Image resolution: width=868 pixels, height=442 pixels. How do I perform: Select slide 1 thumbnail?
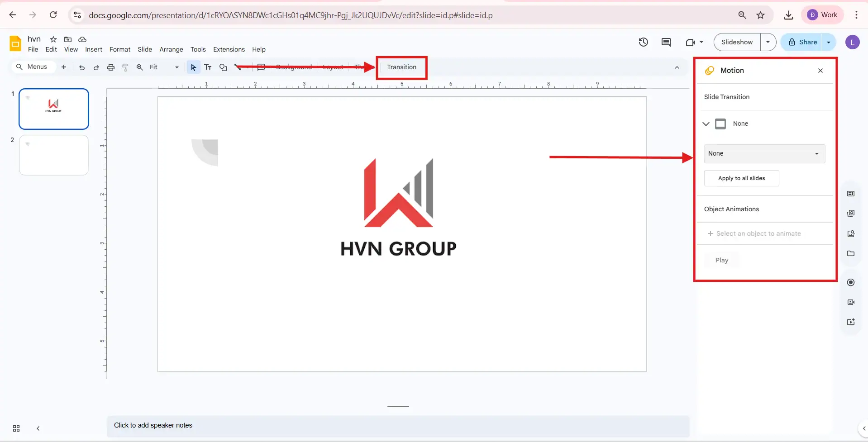(54, 109)
